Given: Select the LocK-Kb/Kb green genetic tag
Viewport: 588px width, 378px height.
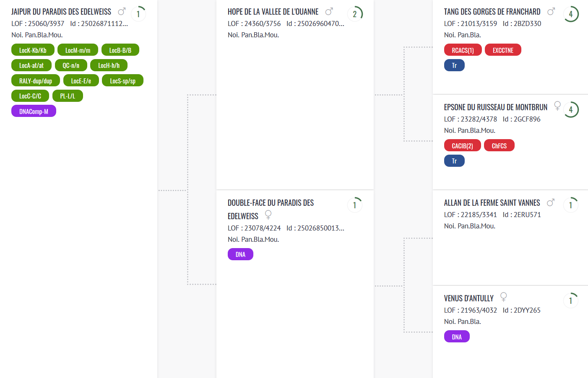Looking at the screenshot, I should coord(33,50).
